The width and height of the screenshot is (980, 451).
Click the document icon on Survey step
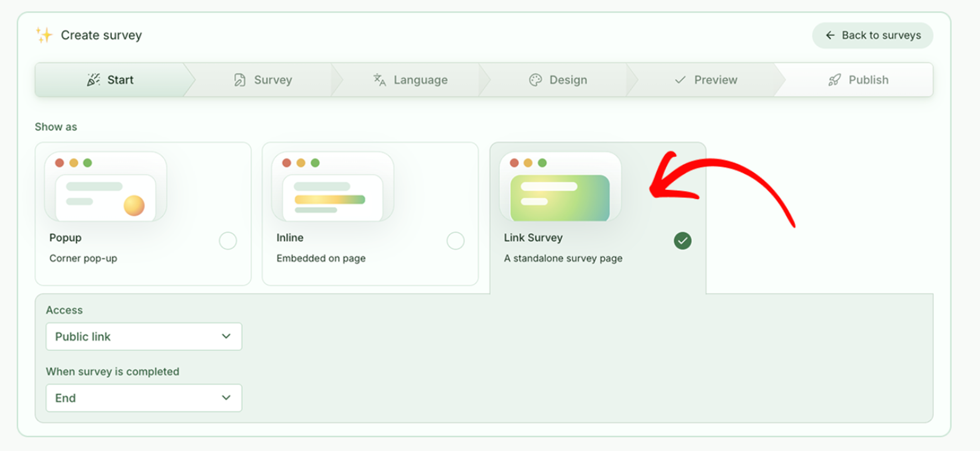[x=240, y=80]
